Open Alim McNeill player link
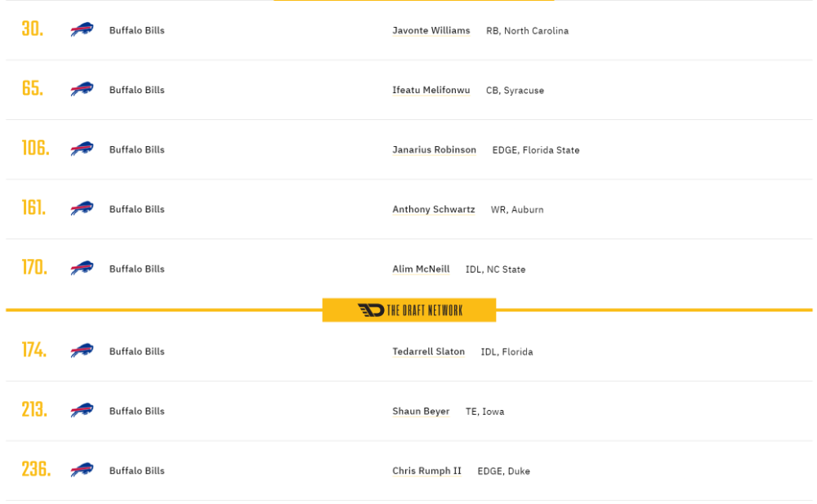This screenshot has width=817, height=504. (x=421, y=269)
